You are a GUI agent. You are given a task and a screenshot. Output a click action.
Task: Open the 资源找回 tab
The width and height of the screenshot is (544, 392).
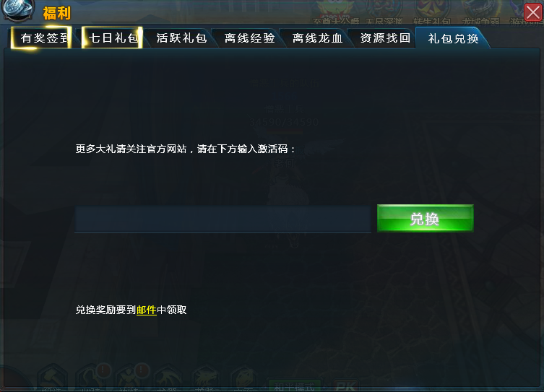tap(385, 38)
